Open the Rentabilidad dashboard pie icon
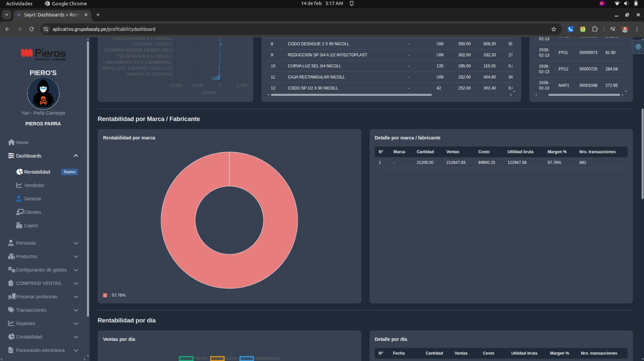 click(x=19, y=172)
